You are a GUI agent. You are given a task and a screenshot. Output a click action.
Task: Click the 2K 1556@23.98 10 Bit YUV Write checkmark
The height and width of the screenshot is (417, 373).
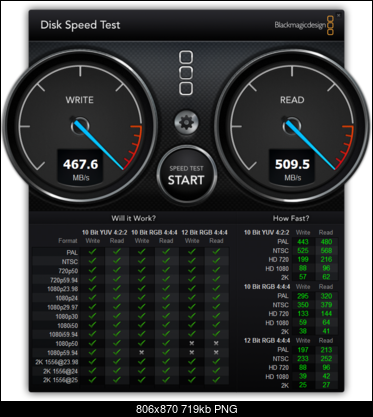point(92,361)
